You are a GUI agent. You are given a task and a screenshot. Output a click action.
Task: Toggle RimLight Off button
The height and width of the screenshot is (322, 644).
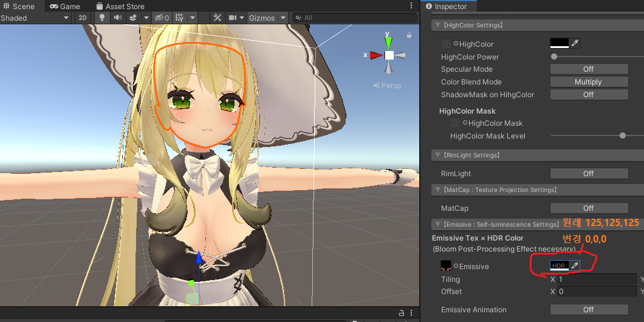point(589,173)
